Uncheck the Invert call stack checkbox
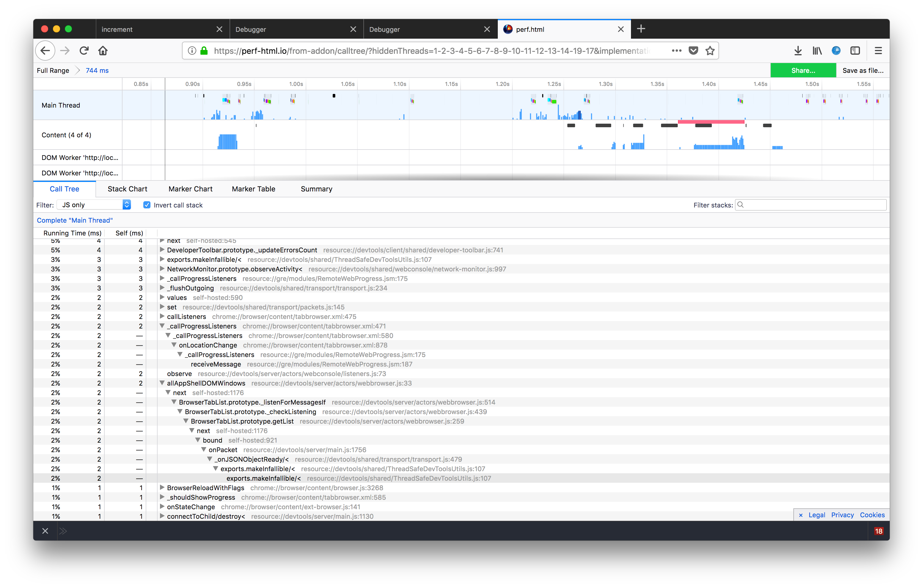 coord(147,205)
